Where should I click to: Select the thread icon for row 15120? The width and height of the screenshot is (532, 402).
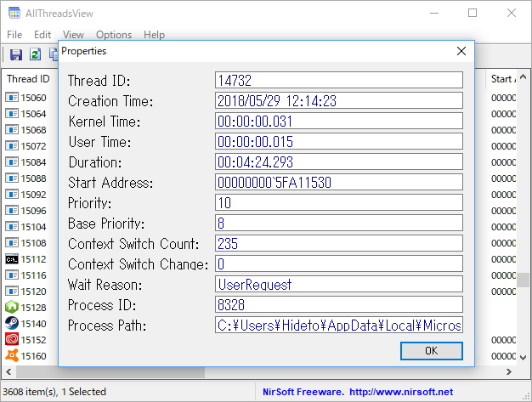(12, 292)
